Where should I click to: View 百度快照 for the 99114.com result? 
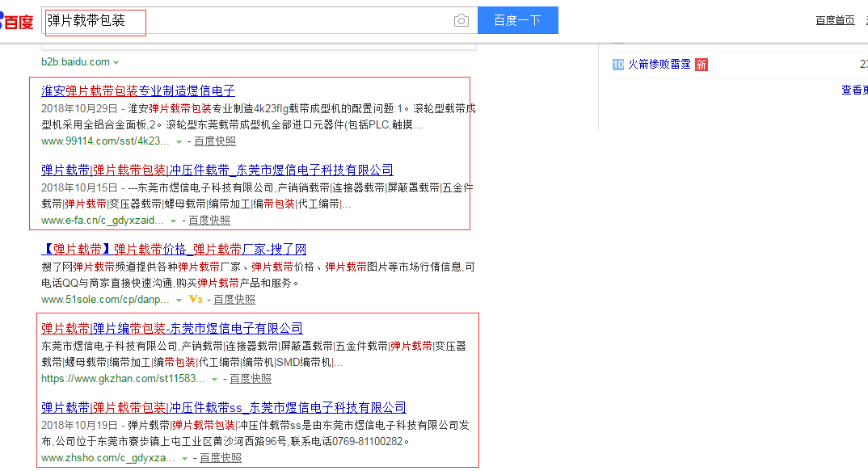pos(215,141)
